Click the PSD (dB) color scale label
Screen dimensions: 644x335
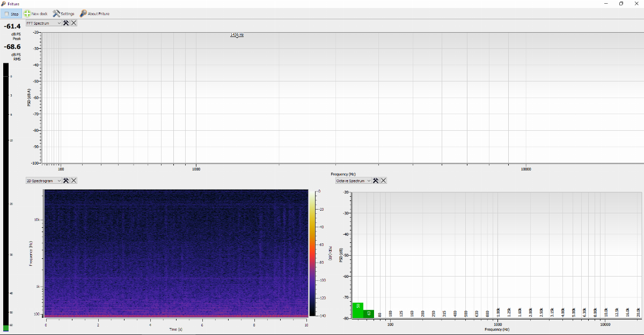coord(331,253)
